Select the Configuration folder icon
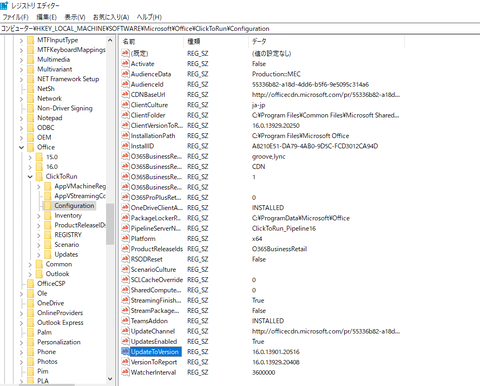 tap(48, 205)
